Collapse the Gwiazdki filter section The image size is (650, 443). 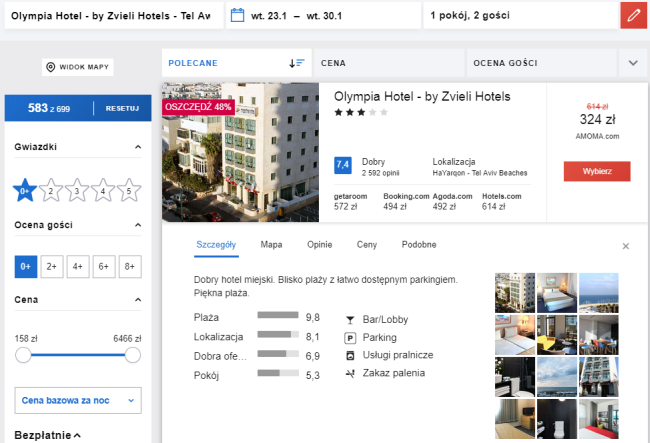pyautogui.click(x=137, y=147)
